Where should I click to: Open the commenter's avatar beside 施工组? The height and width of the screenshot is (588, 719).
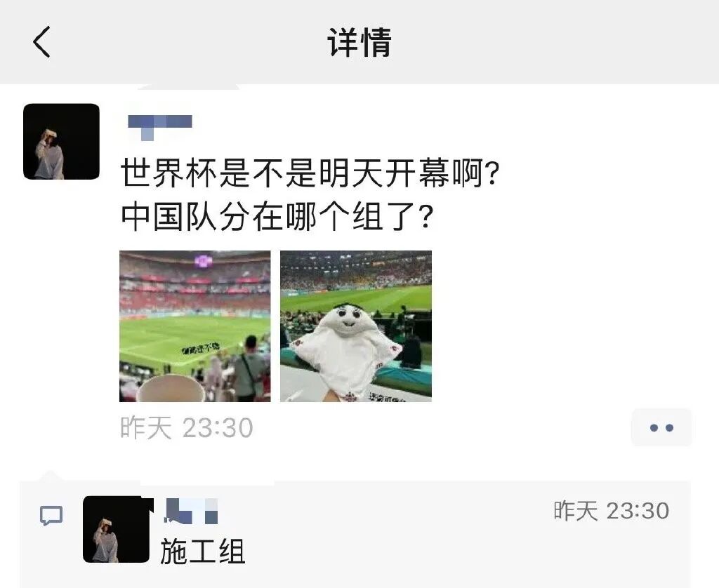point(117,529)
